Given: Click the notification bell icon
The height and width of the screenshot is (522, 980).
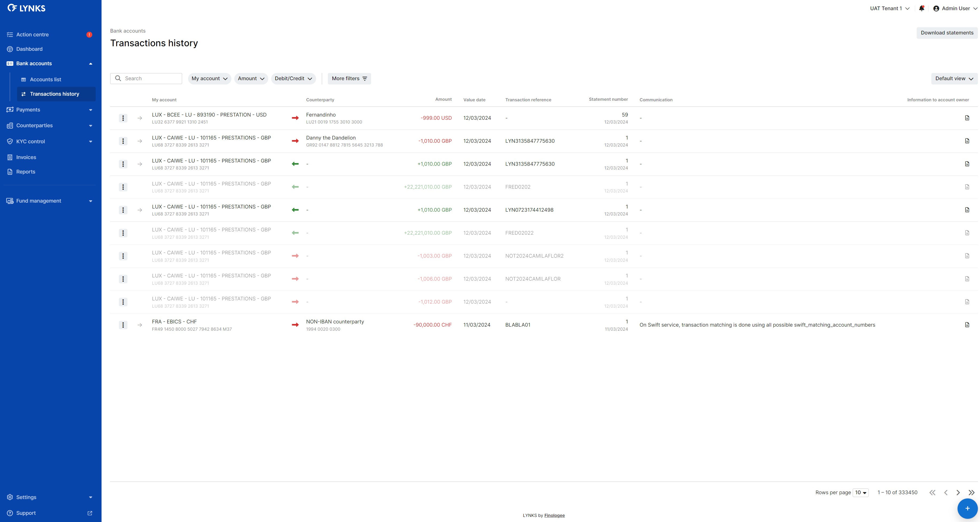Looking at the screenshot, I should (x=921, y=8).
